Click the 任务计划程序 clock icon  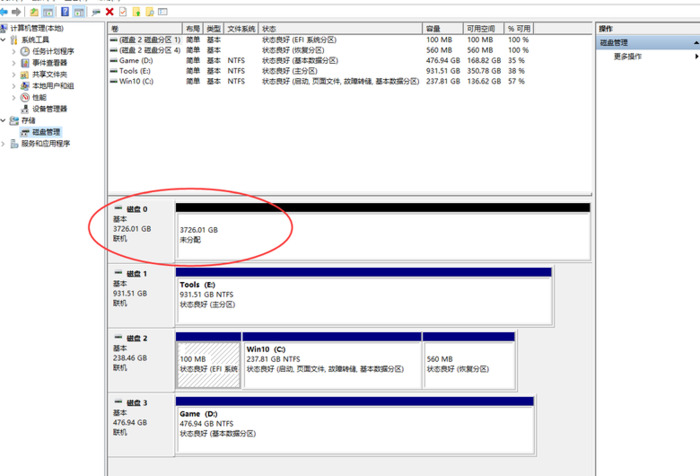(x=25, y=50)
